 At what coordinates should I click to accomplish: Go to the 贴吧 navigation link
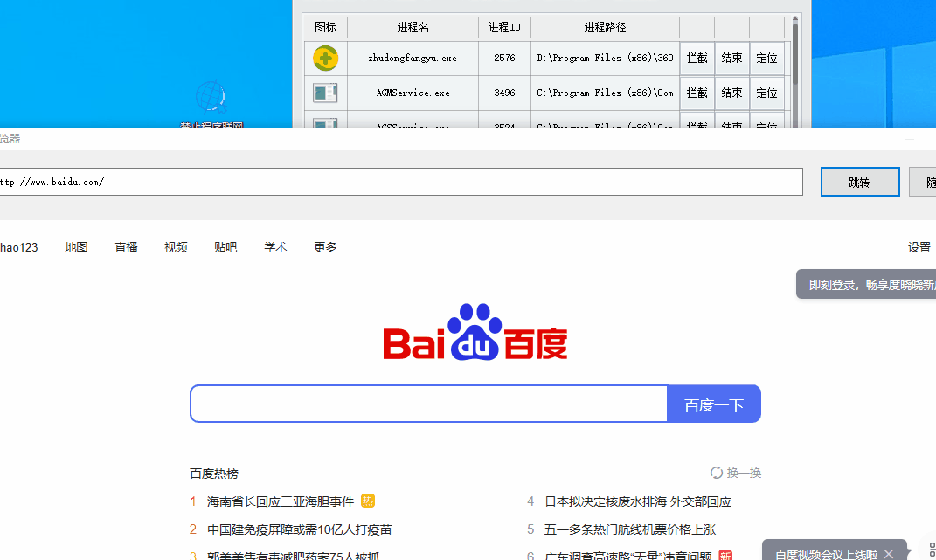pos(225,247)
